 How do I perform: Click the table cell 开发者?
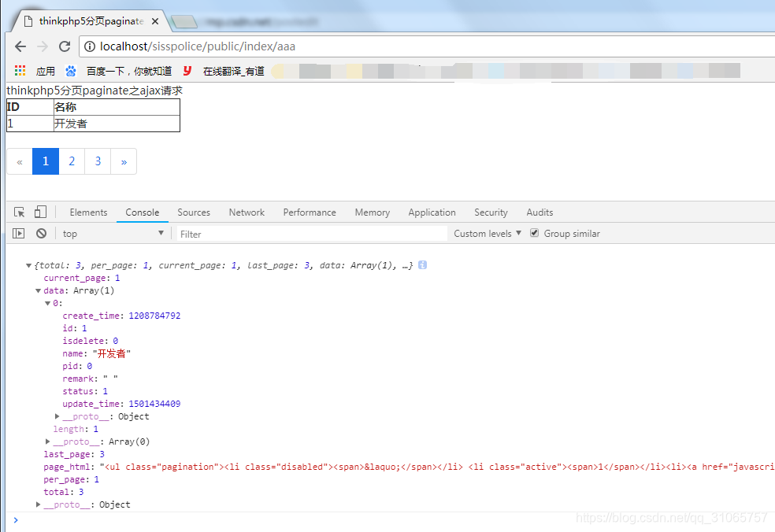[117, 124]
